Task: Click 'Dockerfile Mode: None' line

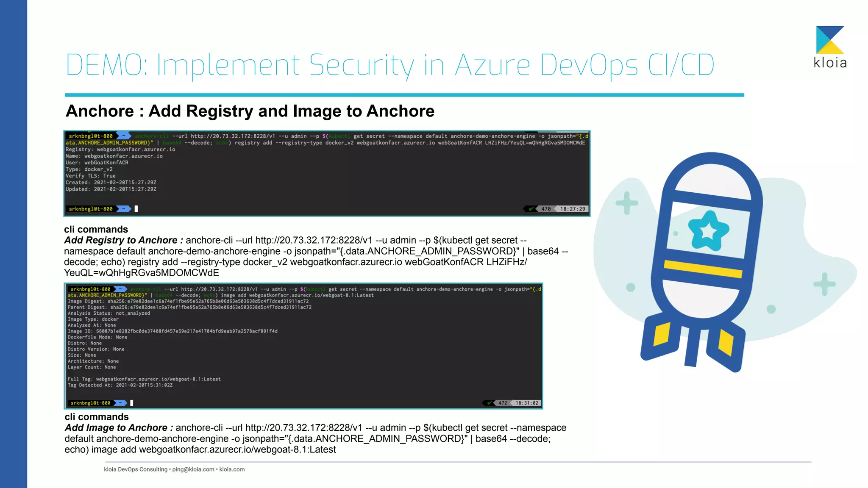Action: click(97, 337)
